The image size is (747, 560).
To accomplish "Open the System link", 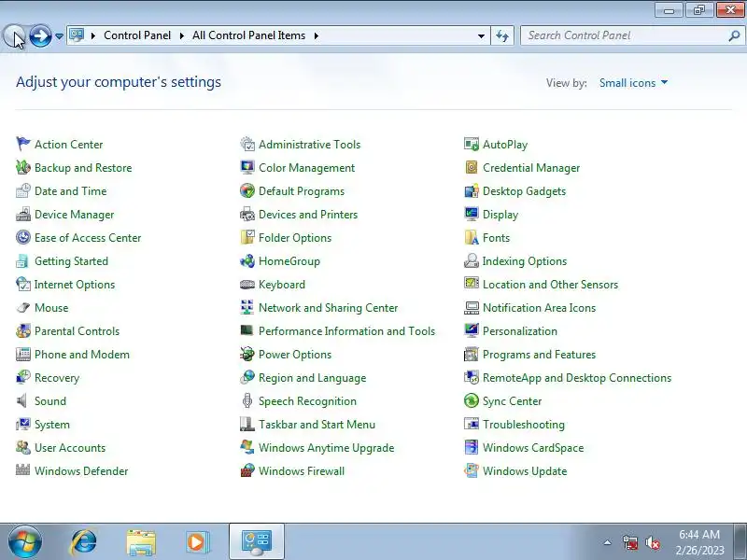I will 52,425.
